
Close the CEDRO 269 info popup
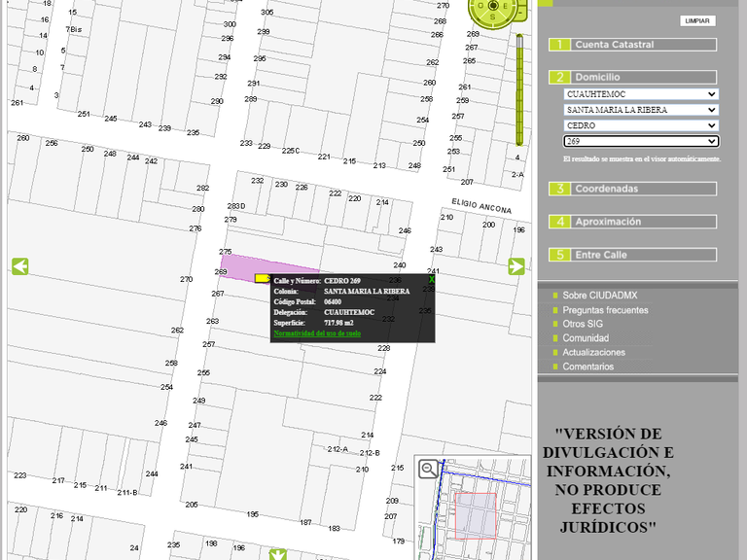tap(432, 280)
